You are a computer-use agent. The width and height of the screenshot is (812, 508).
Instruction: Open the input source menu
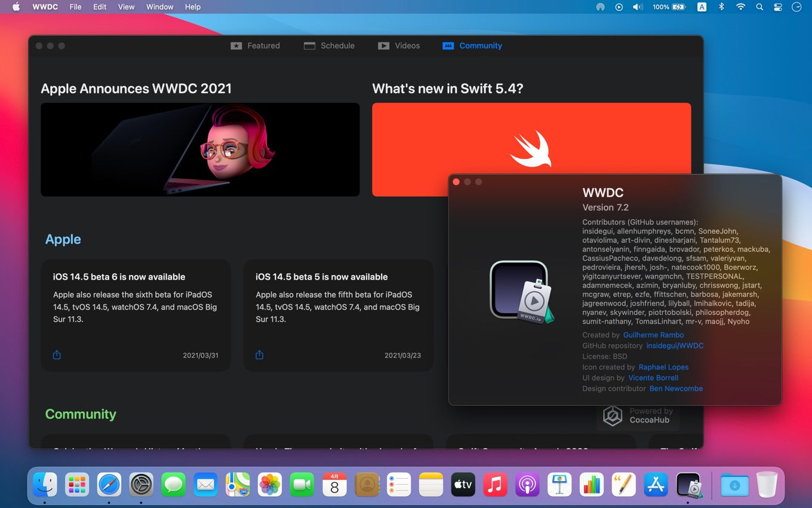(702, 7)
